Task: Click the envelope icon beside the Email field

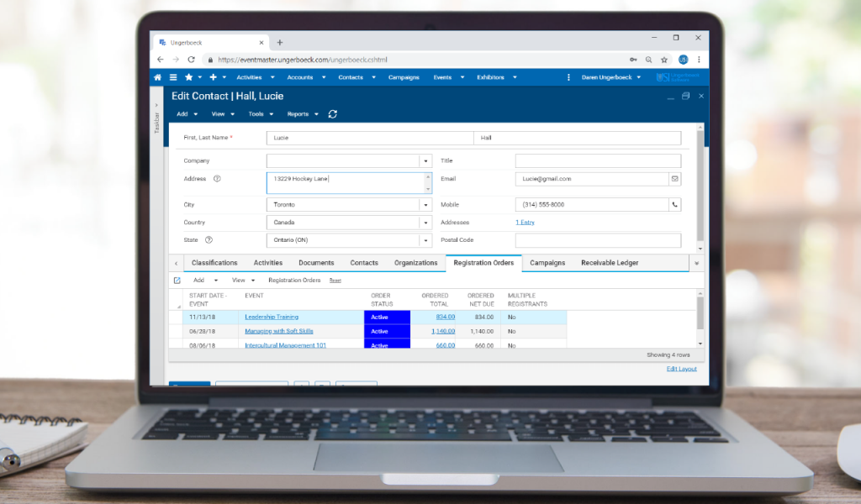Action: (x=674, y=179)
